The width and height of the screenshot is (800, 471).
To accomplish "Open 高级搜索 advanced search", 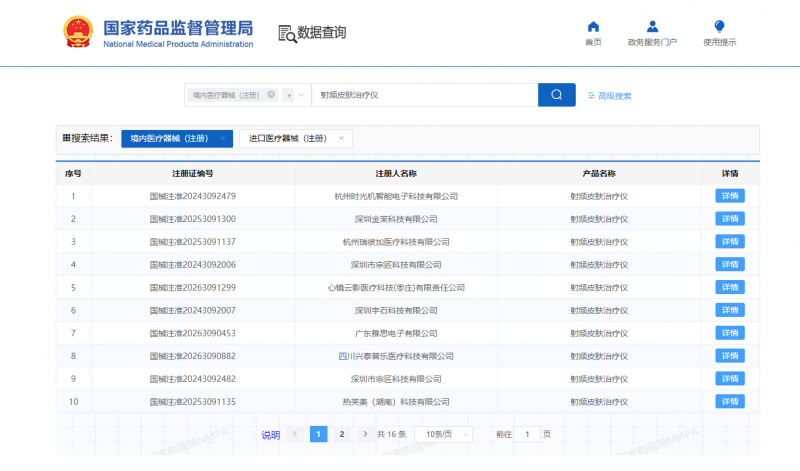I will [x=610, y=96].
